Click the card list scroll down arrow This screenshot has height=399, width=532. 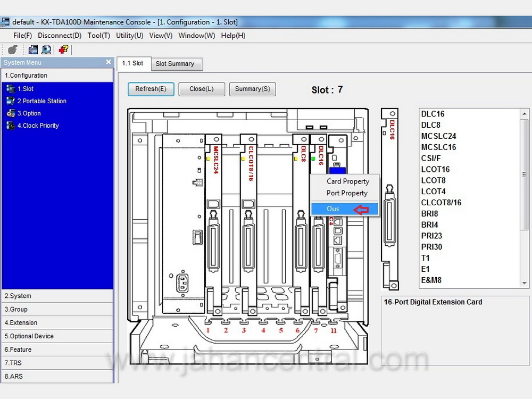tap(525, 284)
